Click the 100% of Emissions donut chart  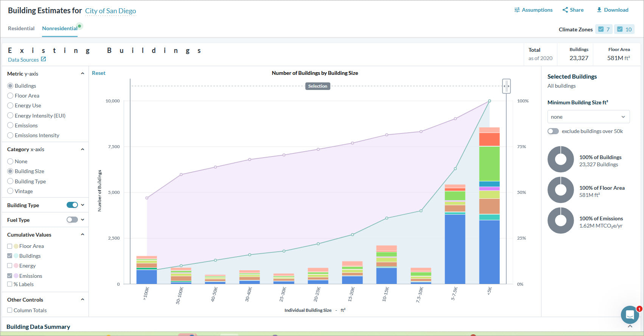560,220
